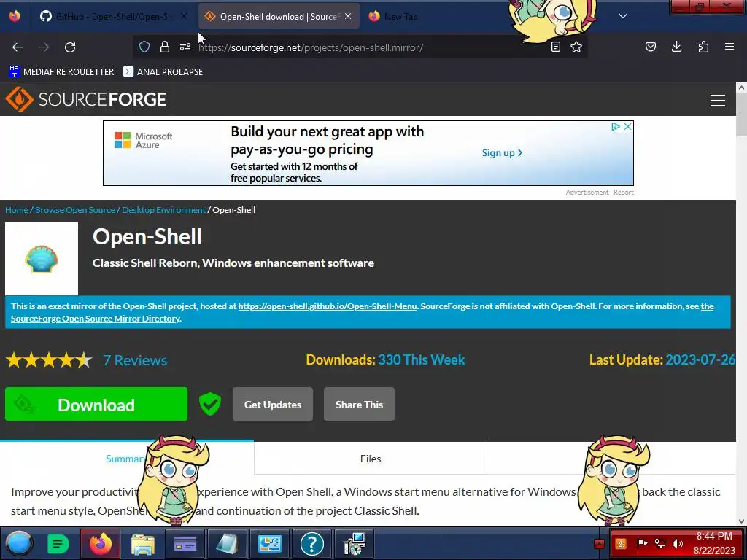Click the green Download button
Viewport: 747px width, 560px height.
coord(96,404)
